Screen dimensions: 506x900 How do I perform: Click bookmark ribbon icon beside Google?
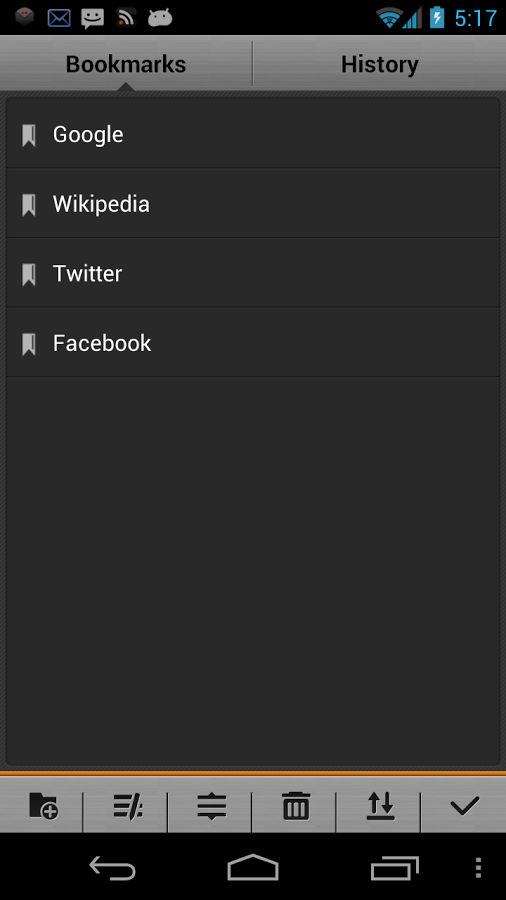[x=29, y=135]
